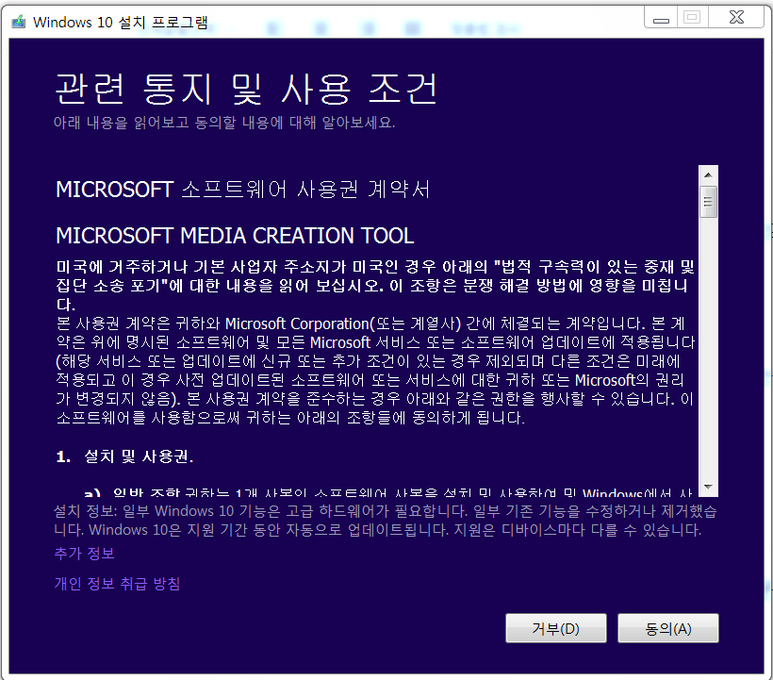
Task: Open the 추가 정보 link
Action: click(84, 553)
